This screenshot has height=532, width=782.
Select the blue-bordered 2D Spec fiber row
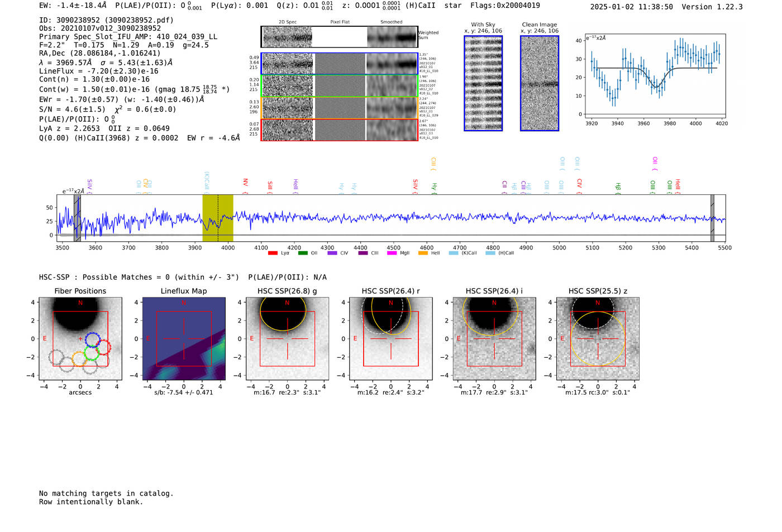coord(339,64)
